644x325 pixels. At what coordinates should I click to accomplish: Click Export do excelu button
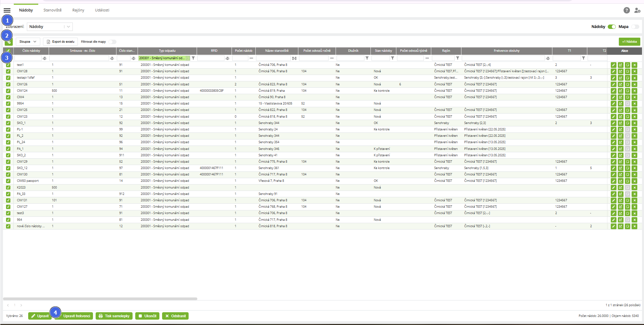coord(60,42)
